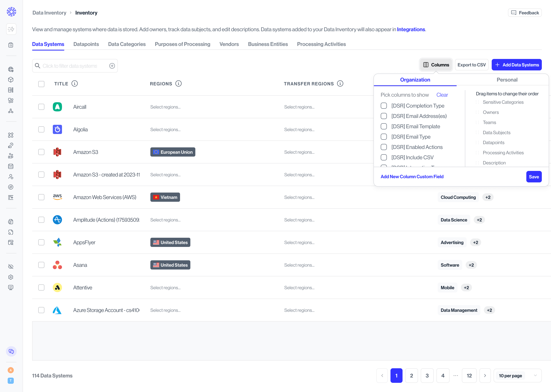Click the next page arrow in pagination
This screenshot has height=392, width=551.
coord(485,376)
